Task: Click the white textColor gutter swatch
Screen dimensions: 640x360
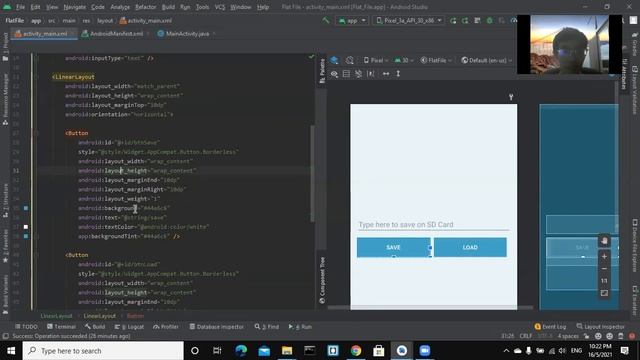Action: coord(26,227)
